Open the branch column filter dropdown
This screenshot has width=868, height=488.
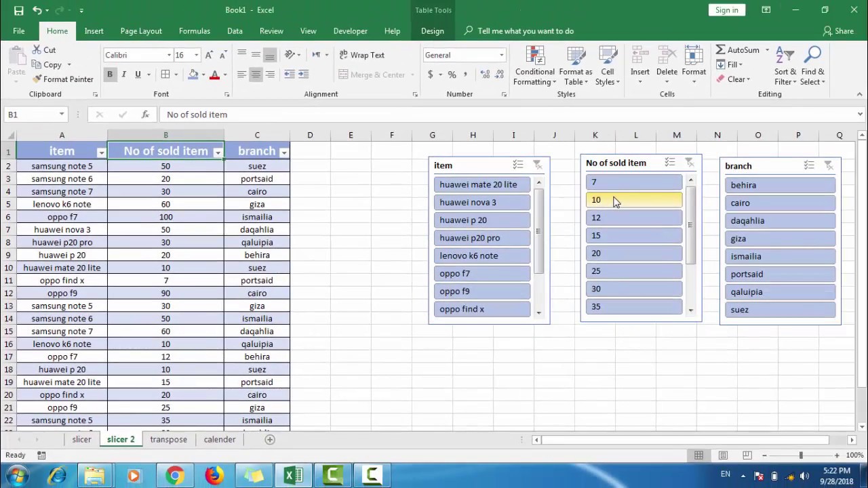[x=284, y=152]
